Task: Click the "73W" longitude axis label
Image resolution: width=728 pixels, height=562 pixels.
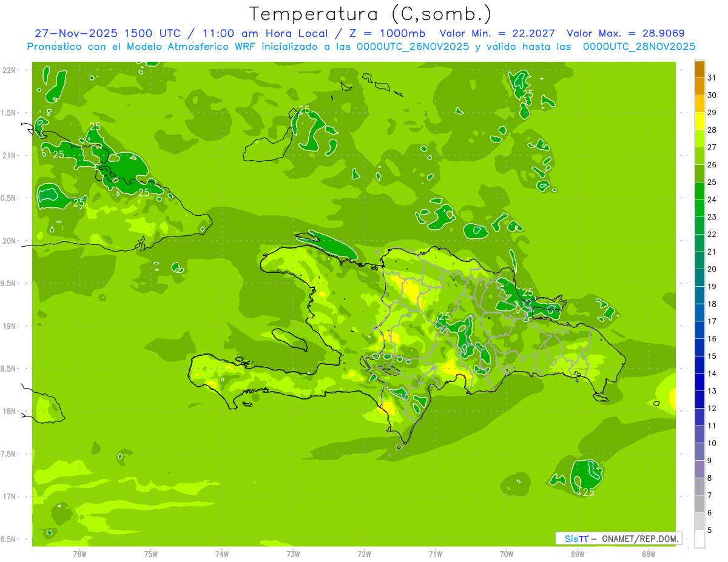Action: coord(293,554)
